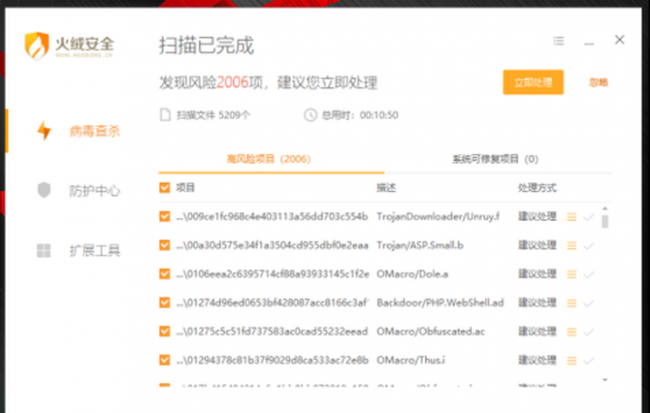The width and height of the screenshot is (650, 413).
Task: Select the lightning bolt virus scan icon
Action: (44, 131)
